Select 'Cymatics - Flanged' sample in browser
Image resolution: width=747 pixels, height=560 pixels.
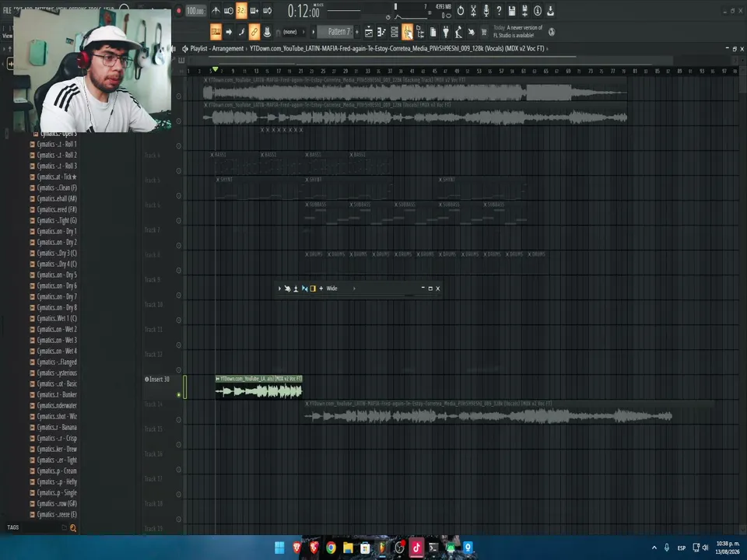[57, 362]
